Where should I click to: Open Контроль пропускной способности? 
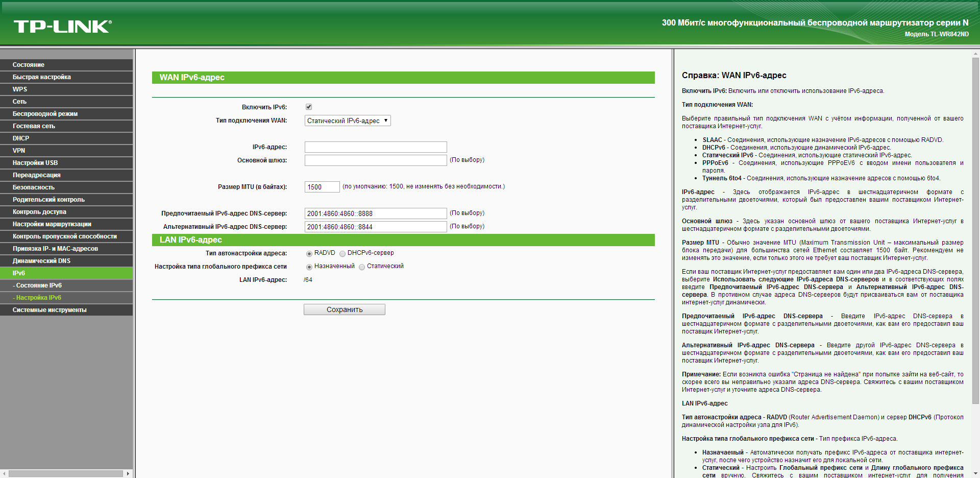point(66,236)
